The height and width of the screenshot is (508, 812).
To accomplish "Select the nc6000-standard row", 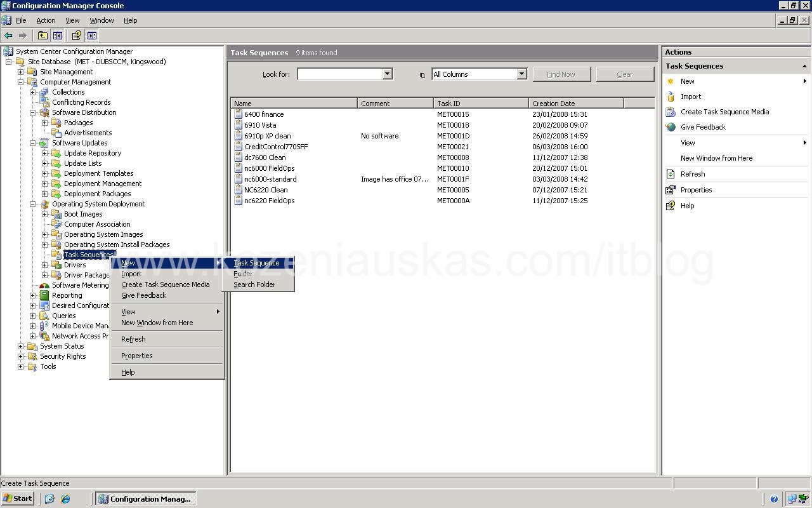I will click(x=443, y=179).
